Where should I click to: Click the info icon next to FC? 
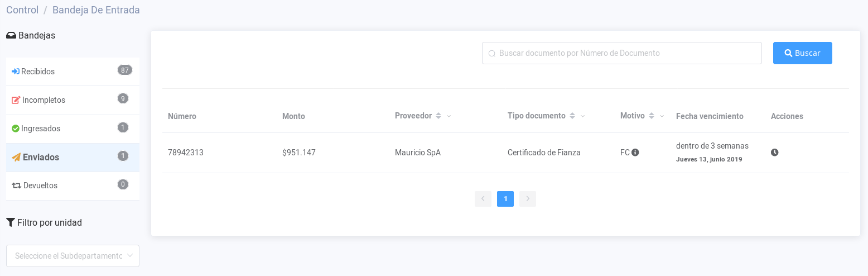click(x=635, y=153)
